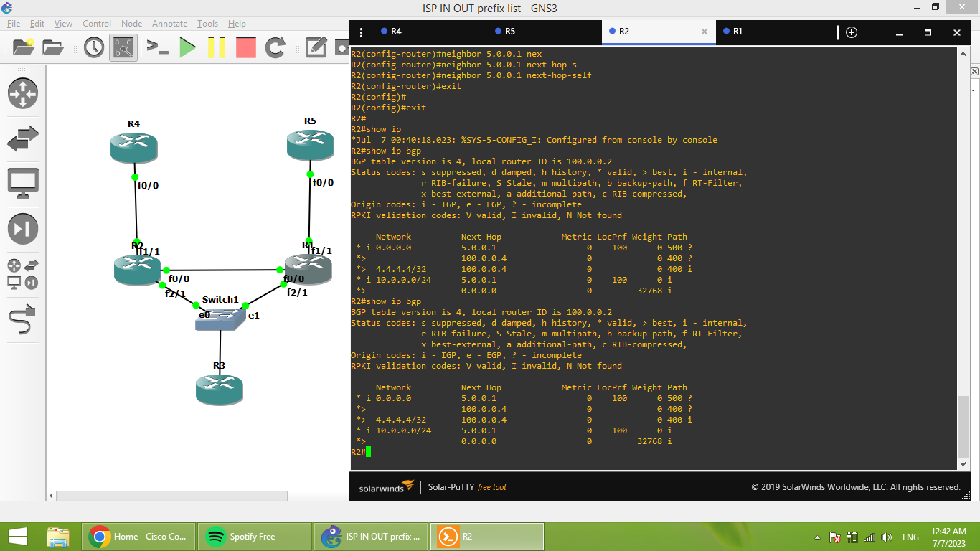Start all nodes with the green play icon
This screenshot has height=551, width=980.
[x=188, y=48]
